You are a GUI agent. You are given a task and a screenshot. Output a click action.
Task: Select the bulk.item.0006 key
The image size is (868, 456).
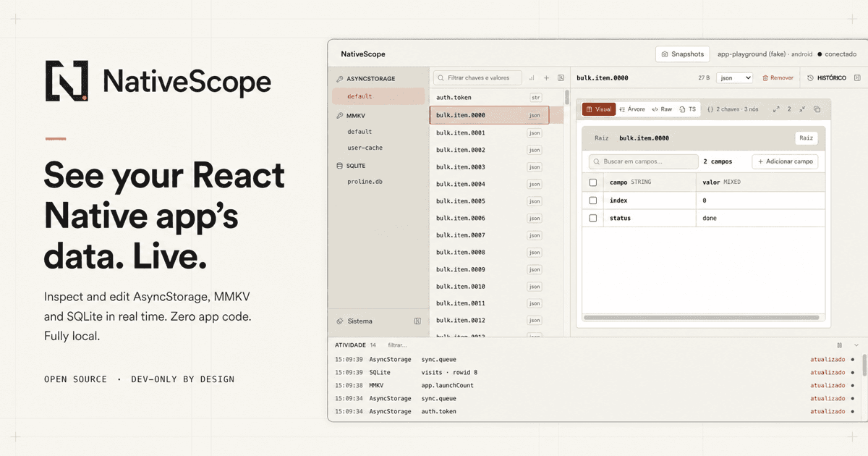click(489, 218)
